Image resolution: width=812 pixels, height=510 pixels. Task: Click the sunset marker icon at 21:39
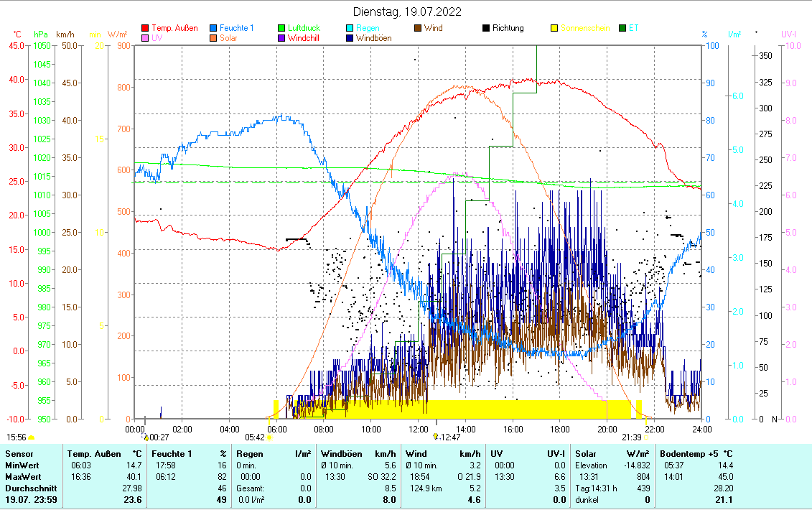click(x=646, y=437)
